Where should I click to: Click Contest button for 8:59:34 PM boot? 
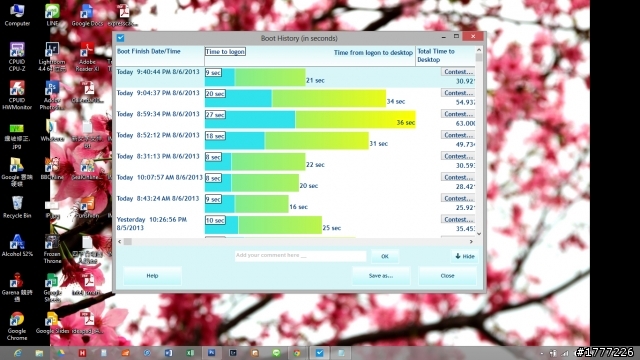(x=458, y=114)
